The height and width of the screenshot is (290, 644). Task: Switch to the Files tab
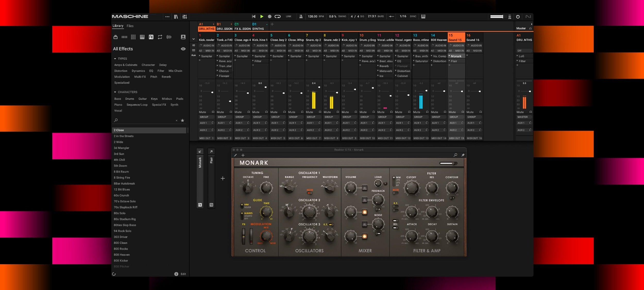coord(130,26)
